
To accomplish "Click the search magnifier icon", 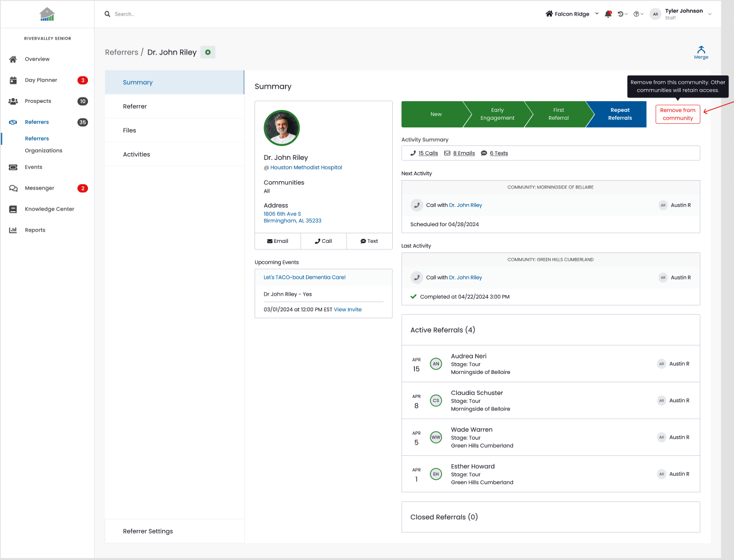I will tap(108, 14).
